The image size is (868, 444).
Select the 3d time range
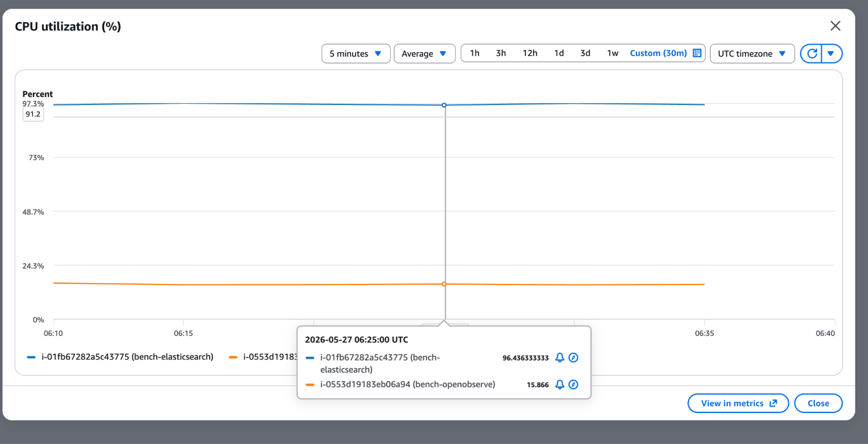[585, 53]
